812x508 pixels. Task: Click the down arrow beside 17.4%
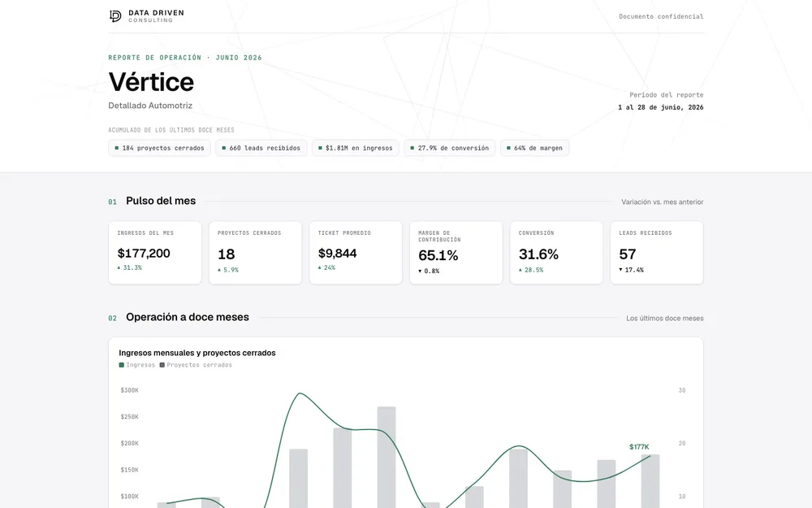click(x=621, y=270)
